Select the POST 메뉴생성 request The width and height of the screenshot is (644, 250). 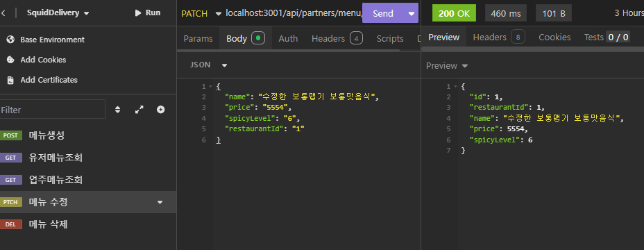coord(88,135)
